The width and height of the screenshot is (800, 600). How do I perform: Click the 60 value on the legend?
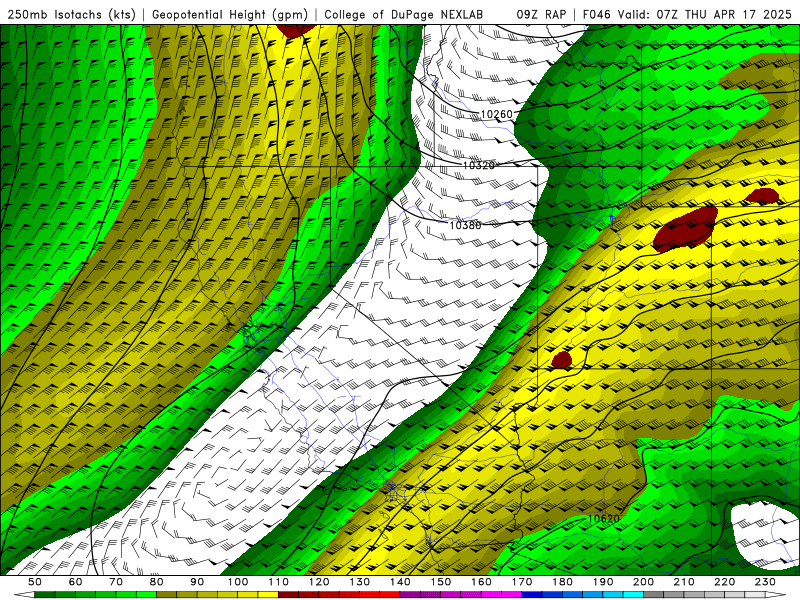[x=75, y=582]
